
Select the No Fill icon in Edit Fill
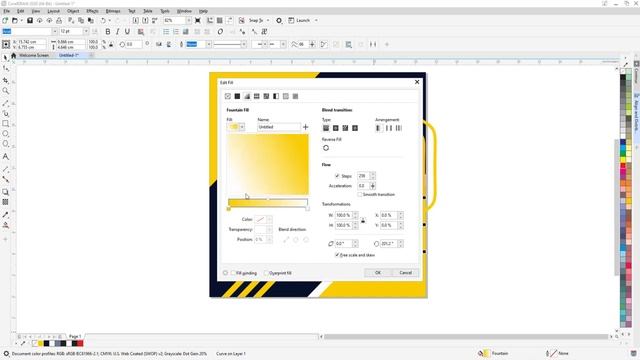coord(228,96)
